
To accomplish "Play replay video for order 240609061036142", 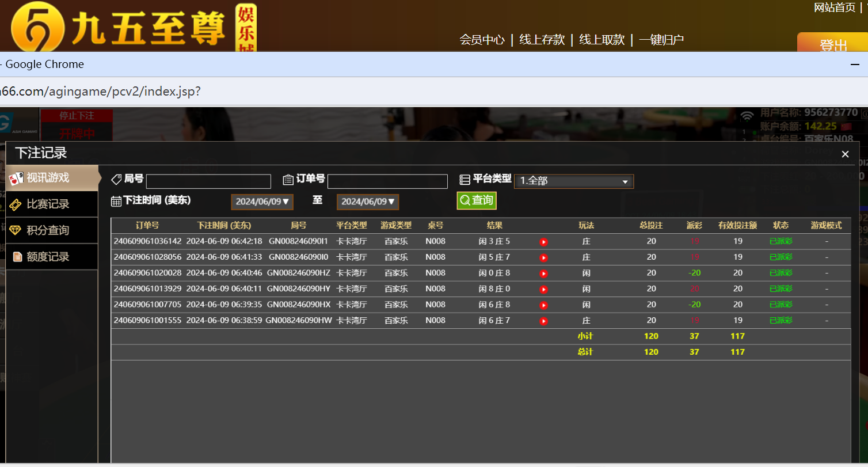I will tap(543, 242).
